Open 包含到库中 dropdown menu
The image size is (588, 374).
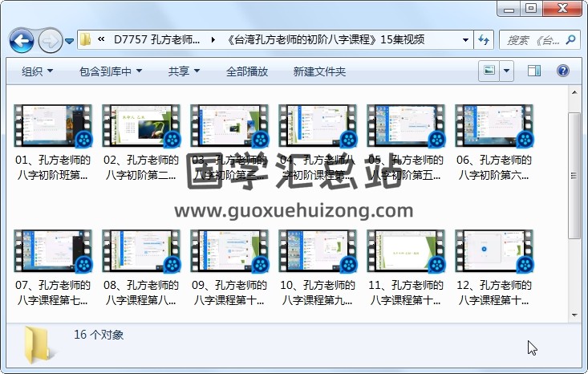coord(111,71)
